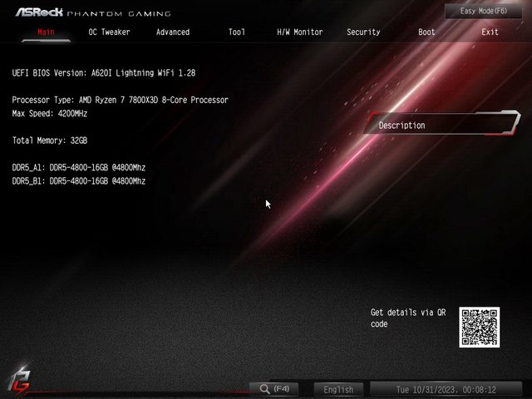The image size is (532, 399).
Task: Open the Security tab
Action: (363, 32)
